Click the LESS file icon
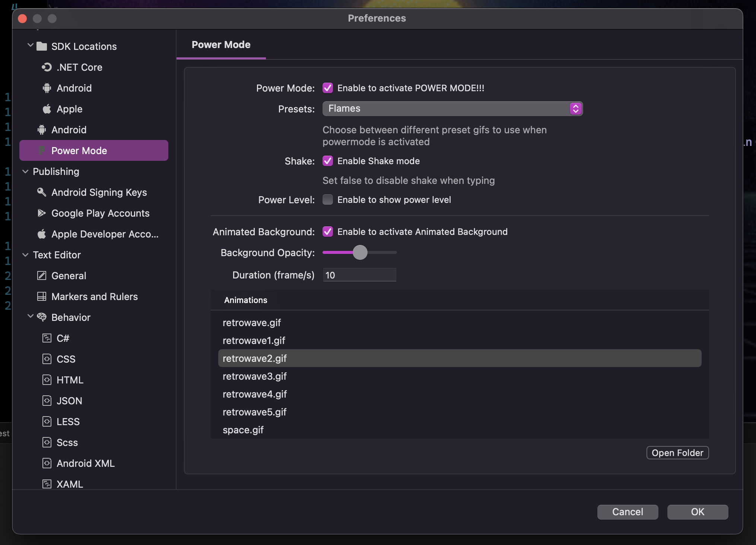This screenshot has width=756, height=545. click(x=47, y=422)
